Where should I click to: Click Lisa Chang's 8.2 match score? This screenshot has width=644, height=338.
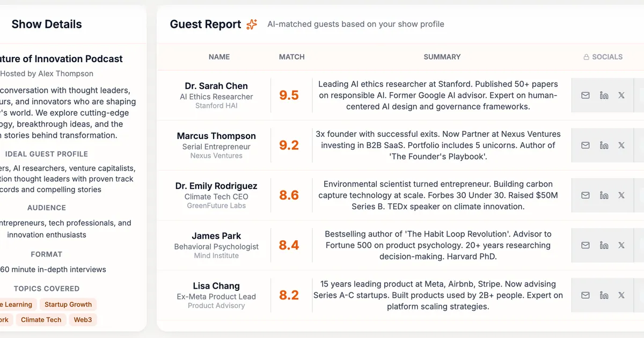[x=289, y=295]
